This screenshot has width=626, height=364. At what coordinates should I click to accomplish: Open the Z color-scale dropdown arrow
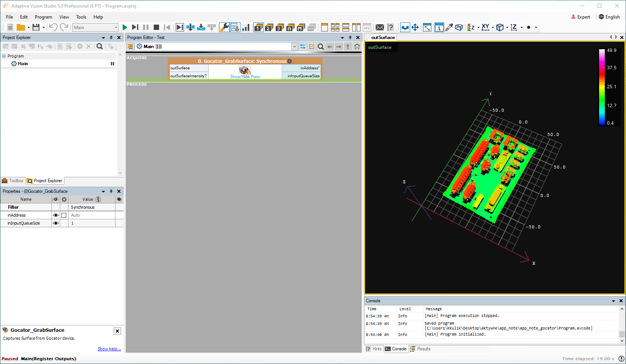click(478, 27)
